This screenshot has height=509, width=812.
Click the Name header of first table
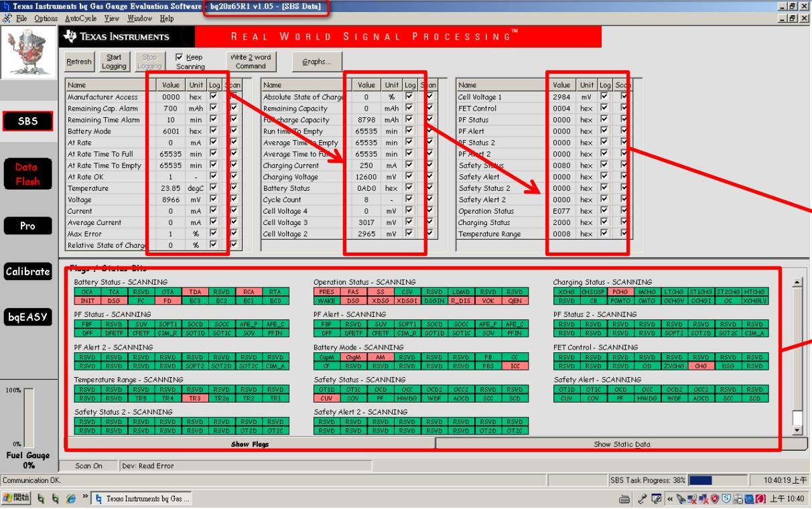(111, 85)
